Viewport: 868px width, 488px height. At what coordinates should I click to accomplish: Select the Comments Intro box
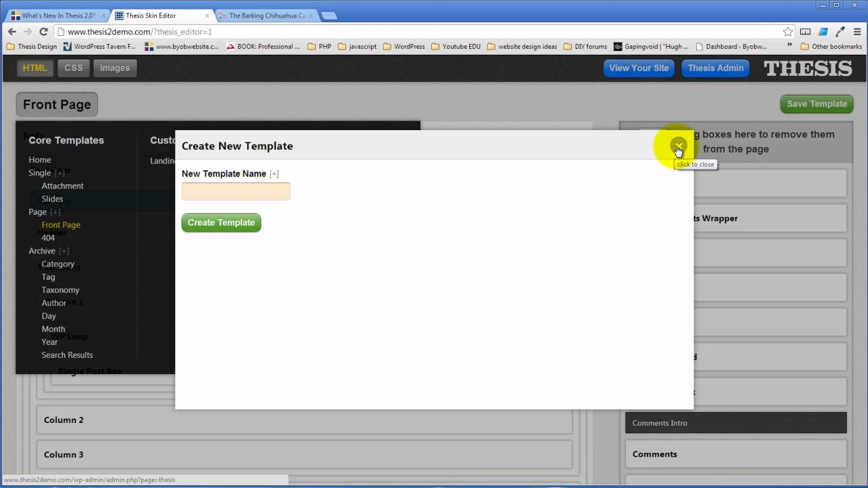(736, 423)
